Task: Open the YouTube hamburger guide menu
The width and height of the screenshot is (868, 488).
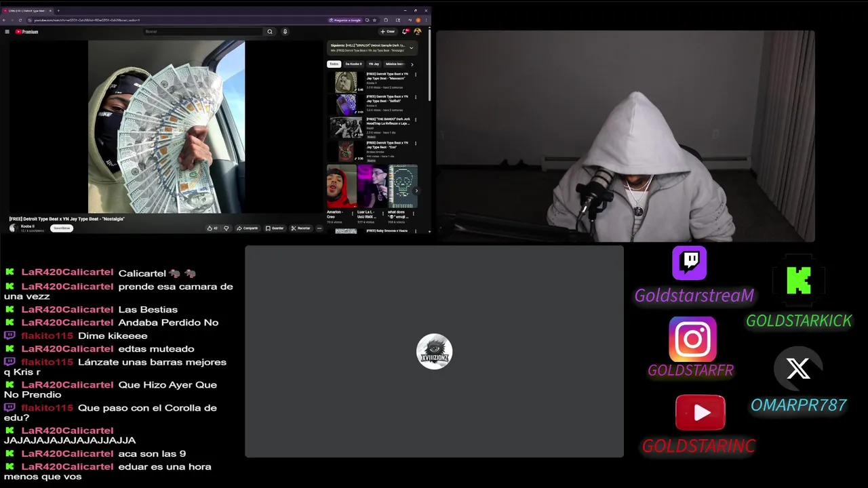Action: 7,31
